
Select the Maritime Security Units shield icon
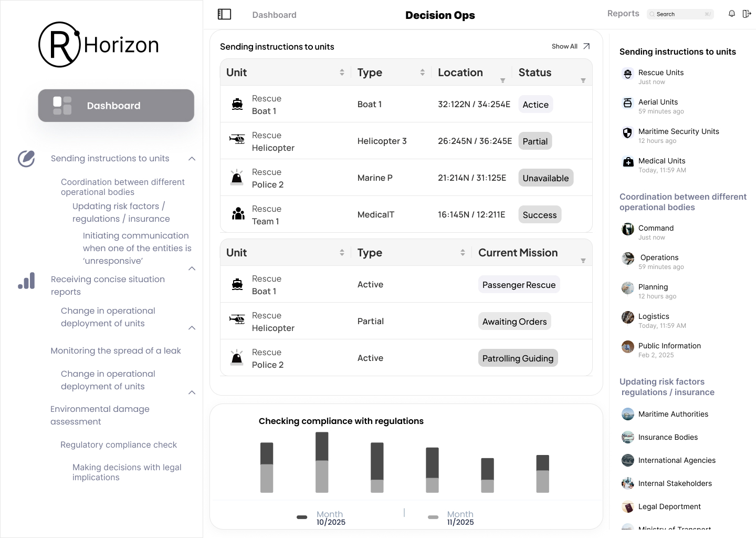coord(627,132)
